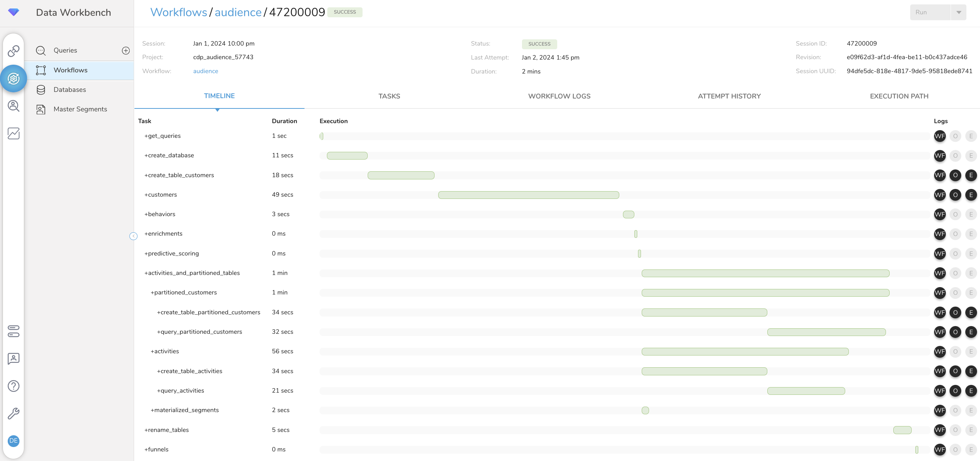Collapse the sidebar with chevron handle
The image size is (980, 461).
(133, 236)
